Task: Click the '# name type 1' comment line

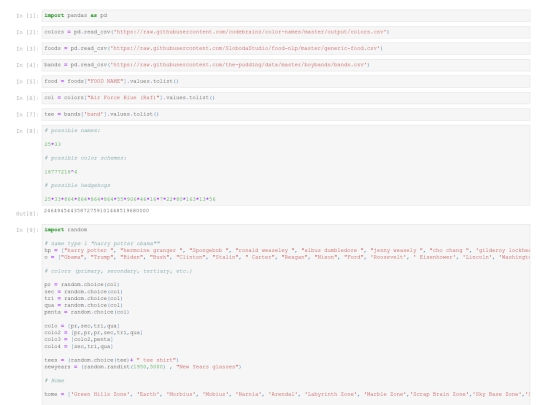Action: 102,243
